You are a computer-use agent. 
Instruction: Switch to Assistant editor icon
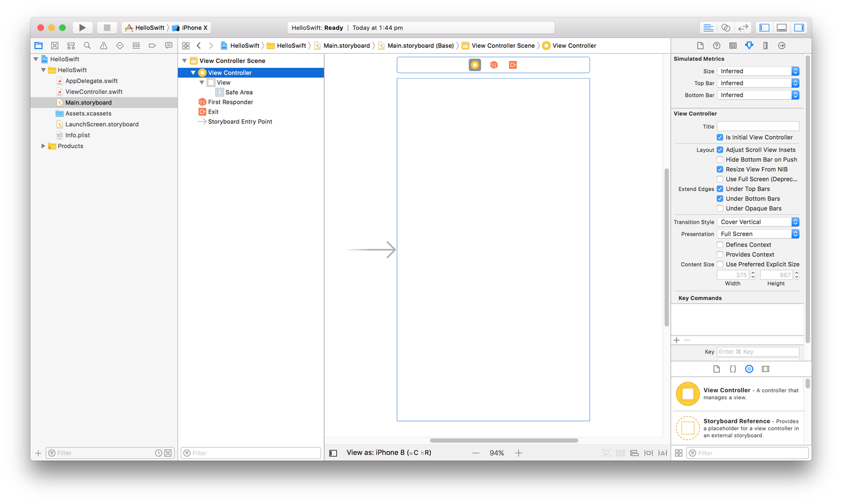coord(726,27)
